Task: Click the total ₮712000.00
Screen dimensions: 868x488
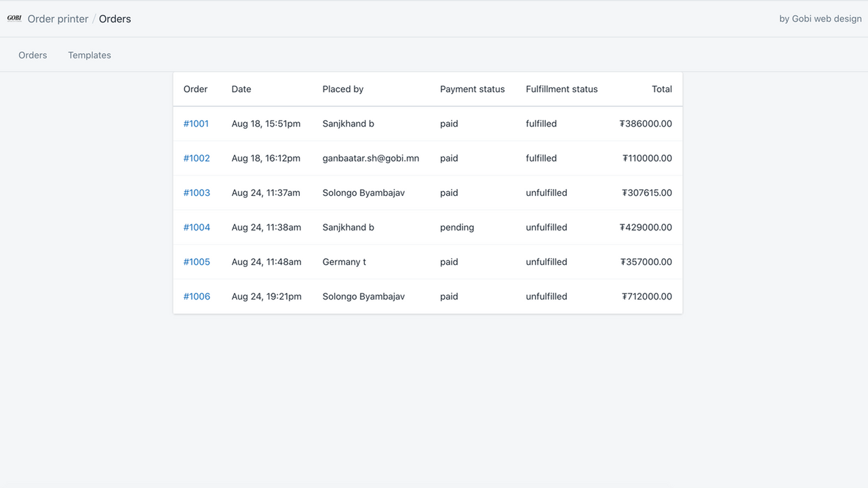Action: 647,296
